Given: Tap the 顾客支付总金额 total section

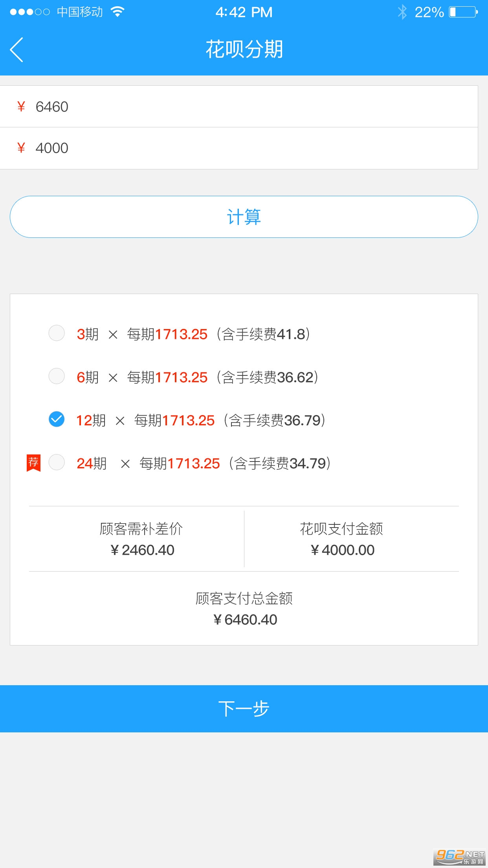Looking at the screenshot, I should [x=244, y=609].
